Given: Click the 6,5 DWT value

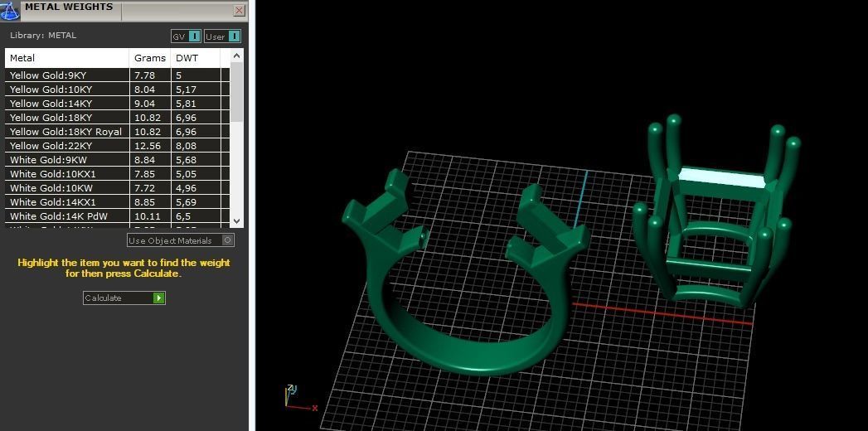Looking at the screenshot, I should (183, 216).
